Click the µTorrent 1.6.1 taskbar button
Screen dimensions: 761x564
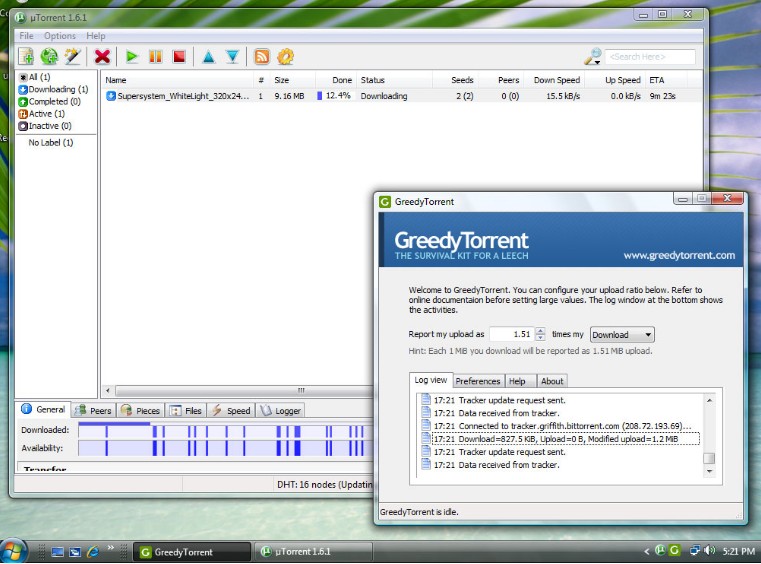point(314,552)
